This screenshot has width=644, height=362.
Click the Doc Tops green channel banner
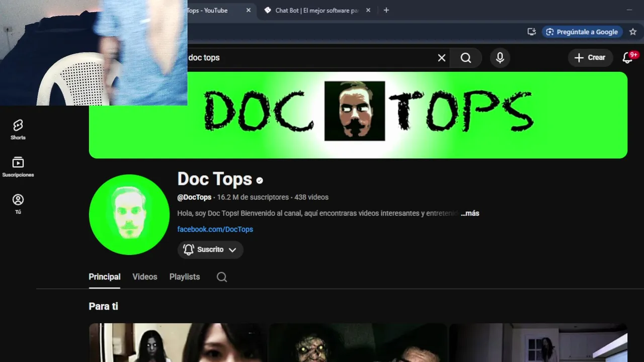coord(358,115)
